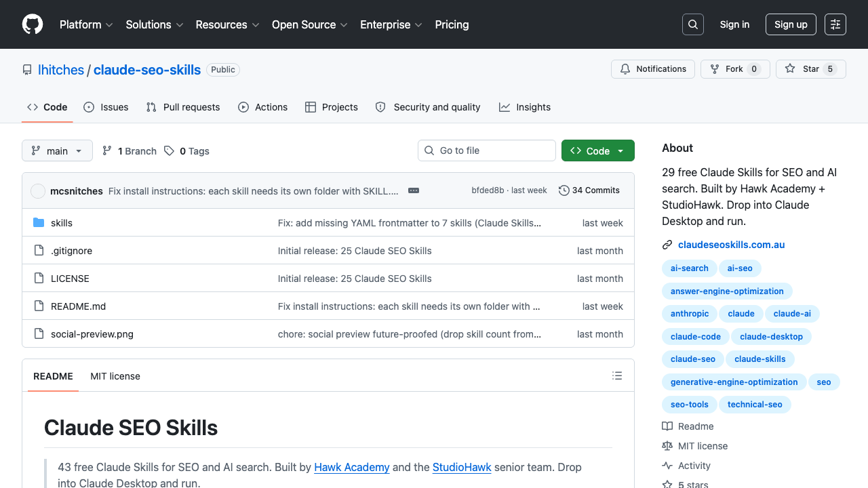868x488 pixels.
Task: Click the Public visibility badge
Action: [x=223, y=70]
